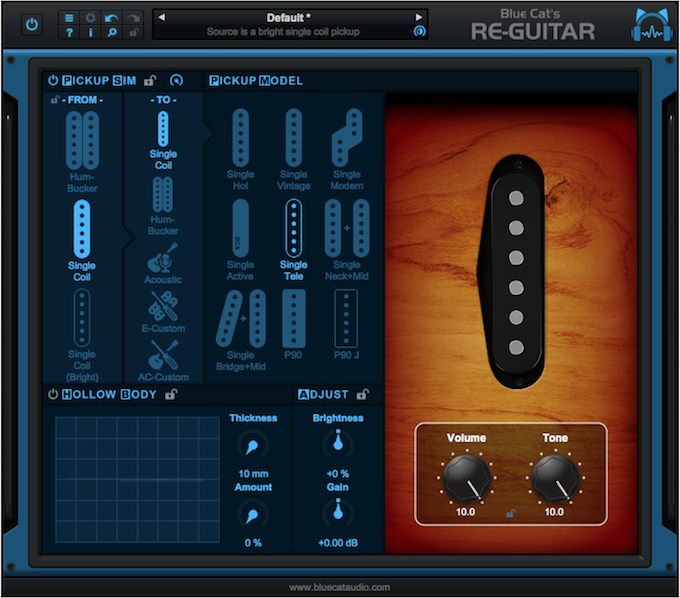This screenshot has width=680, height=598.
Task: Select AC-Custom target in TO column
Action: [x=163, y=361]
